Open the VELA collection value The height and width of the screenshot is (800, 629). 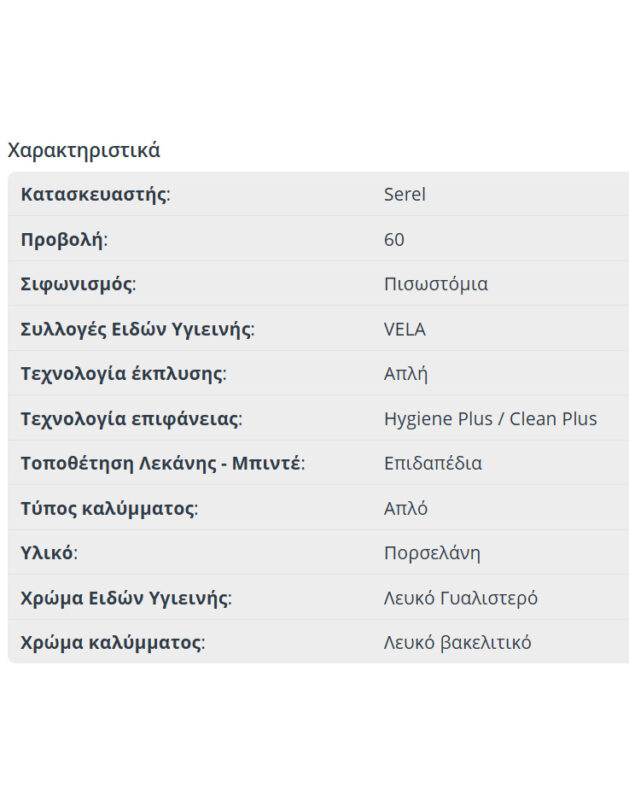tap(404, 329)
